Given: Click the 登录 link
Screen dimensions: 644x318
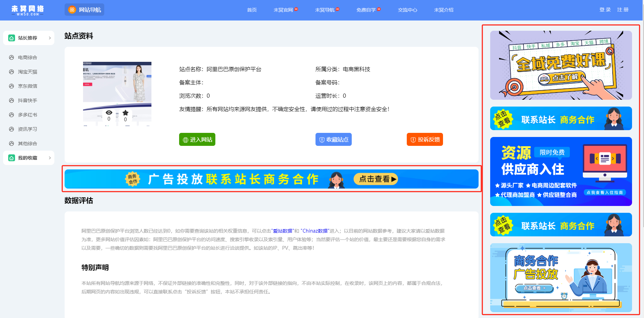Looking at the screenshot, I should click(x=605, y=10).
